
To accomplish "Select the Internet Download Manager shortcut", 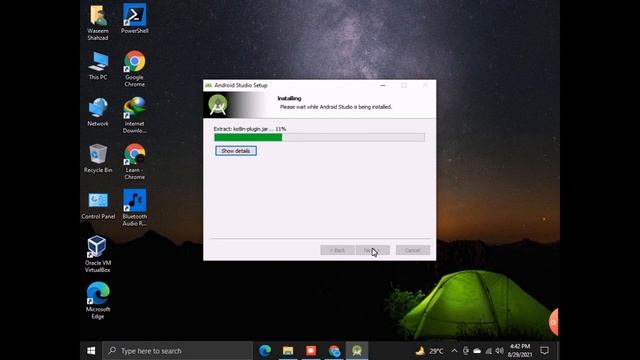I will coord(135,116).
